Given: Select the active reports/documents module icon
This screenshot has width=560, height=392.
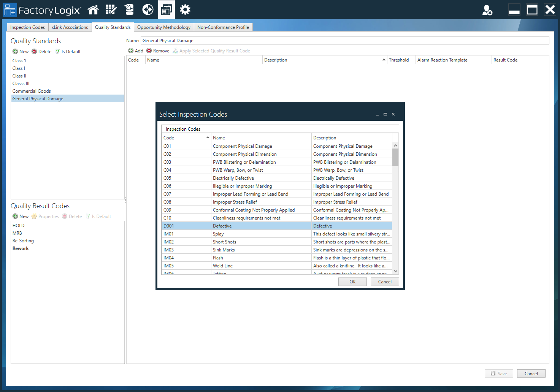Looking at the screenshot, I should [x=166, y=9].
